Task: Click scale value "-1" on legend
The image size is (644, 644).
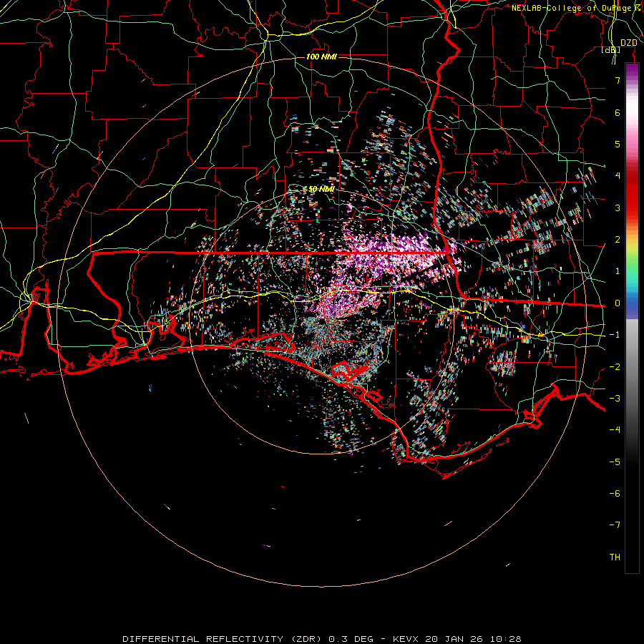Action: [x=615, y=335]
